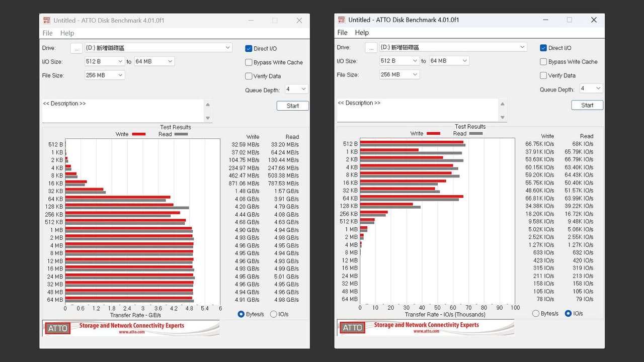Image resolution: width=644 pixels, height=362 pixels.
Task: Select IO/s radio button in left window
Action: tap(274, 314)
